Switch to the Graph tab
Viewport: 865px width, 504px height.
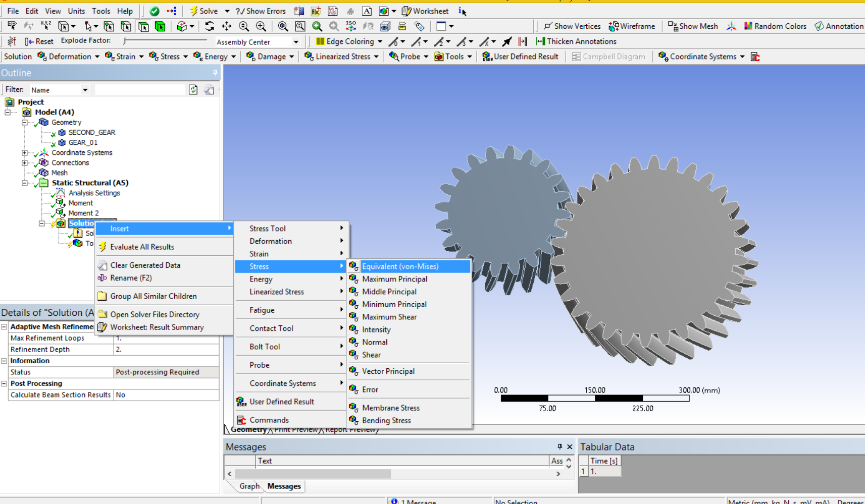coord(249,486)
